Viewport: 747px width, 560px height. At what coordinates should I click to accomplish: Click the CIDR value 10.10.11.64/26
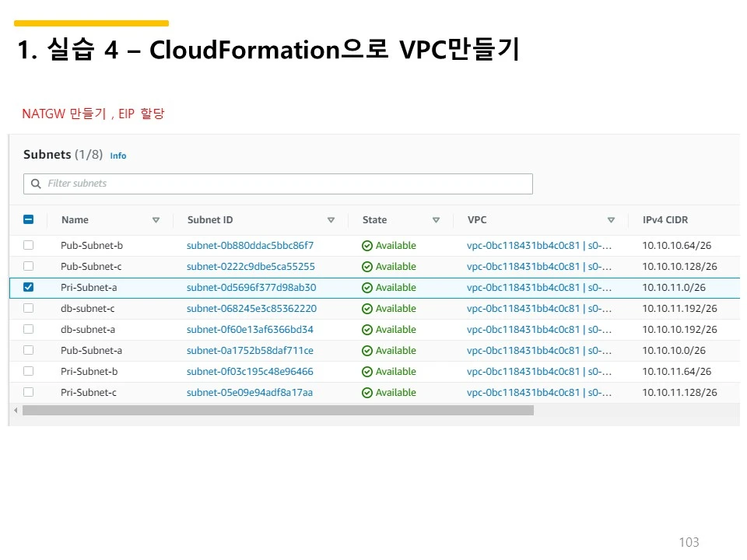click(x=676, y=372)
